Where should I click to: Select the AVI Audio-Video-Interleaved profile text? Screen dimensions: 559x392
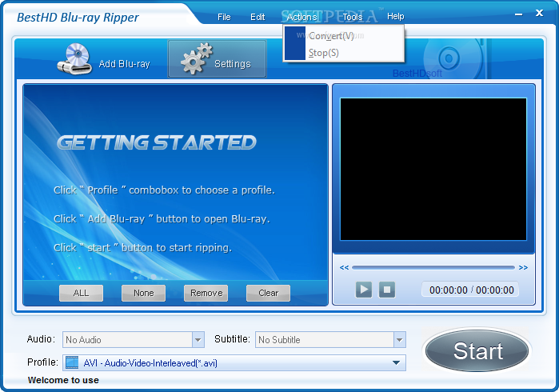tap(150, 363)
